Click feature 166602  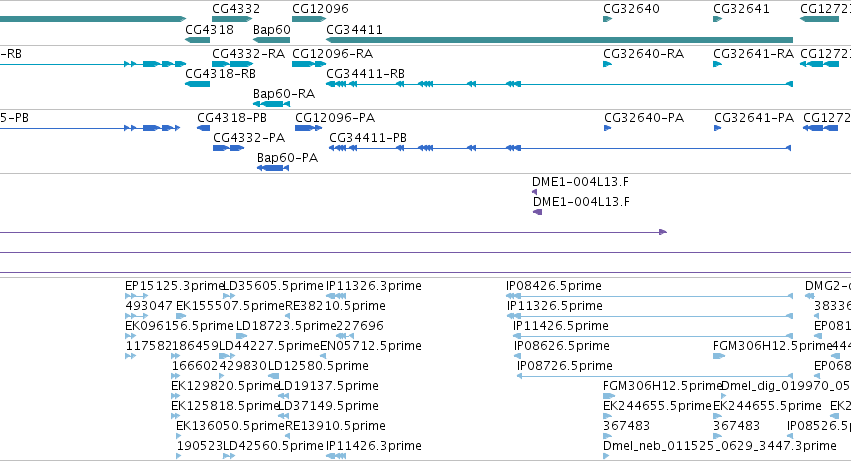195,367
